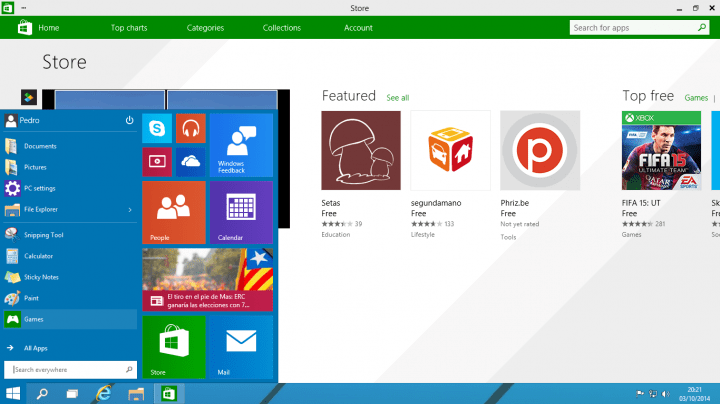
Task: Open the OneDrive cloud tile
Action: click(x=191, y=162)
